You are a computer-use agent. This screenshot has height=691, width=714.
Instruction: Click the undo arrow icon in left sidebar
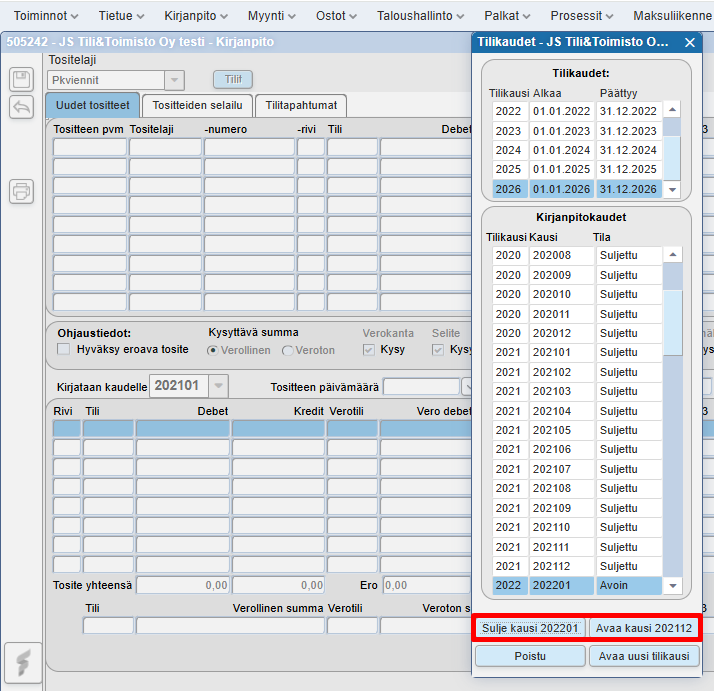click(x=21, y=107)
